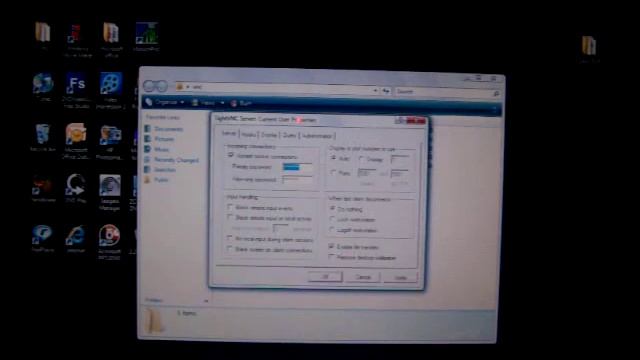Click the OK button in TightVNC dialog
Screen dimensions: 640x360
[325, 276]
